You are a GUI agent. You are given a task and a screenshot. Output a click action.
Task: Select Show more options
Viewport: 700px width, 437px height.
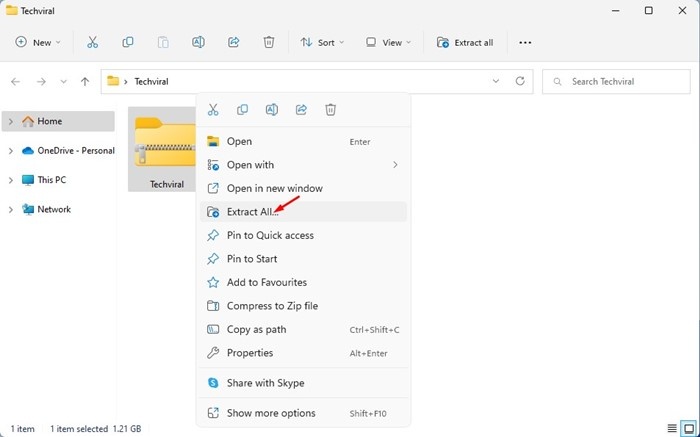[x=304, y=413]
